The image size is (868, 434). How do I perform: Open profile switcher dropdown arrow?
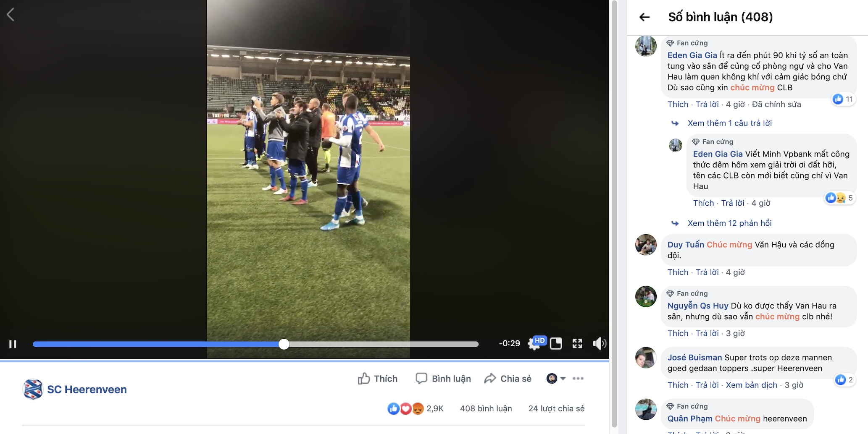tap(563, 379)
